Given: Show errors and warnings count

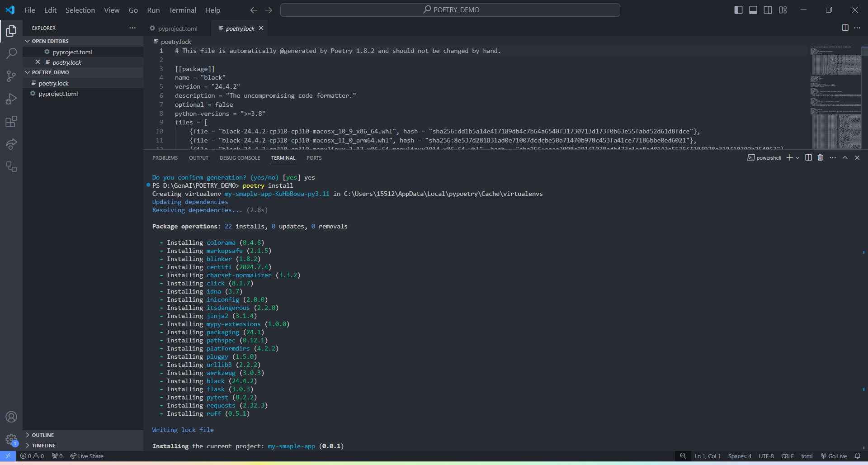Looking at the screenshot, I should click(32, 456).
